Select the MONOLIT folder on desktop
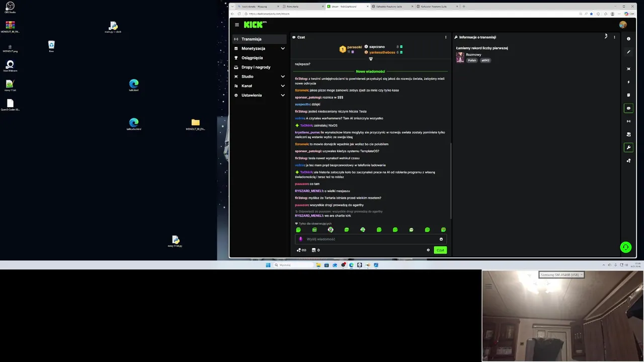The height and width of the screenshot is (362, 644). (195, 124)
